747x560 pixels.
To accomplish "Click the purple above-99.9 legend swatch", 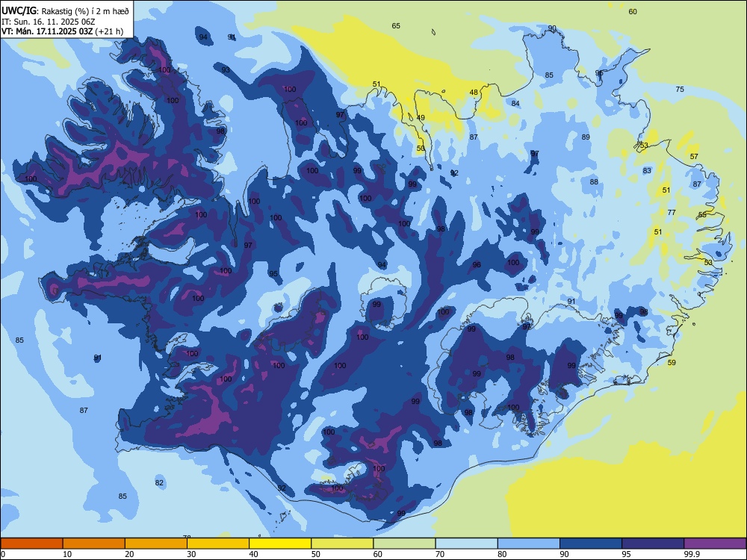I will coord(715,544).
